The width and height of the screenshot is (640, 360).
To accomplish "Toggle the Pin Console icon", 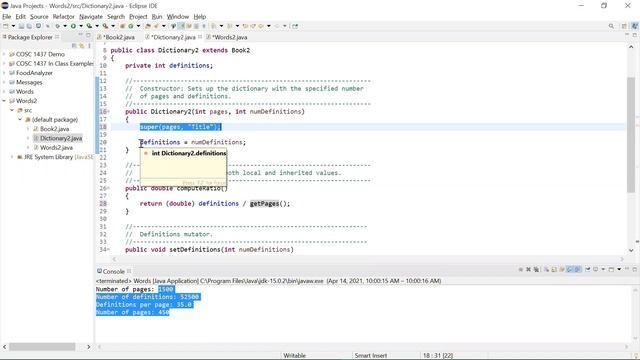I will tap(588, 269).
